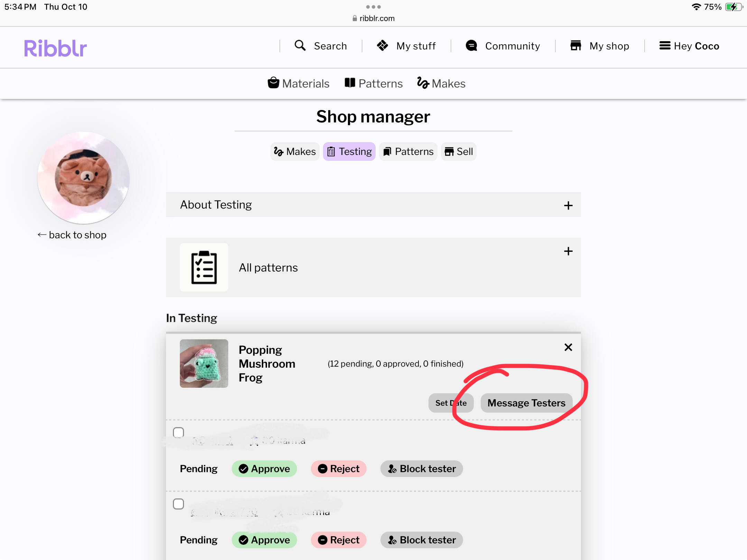Click the Message Testers button

(526, 403)
